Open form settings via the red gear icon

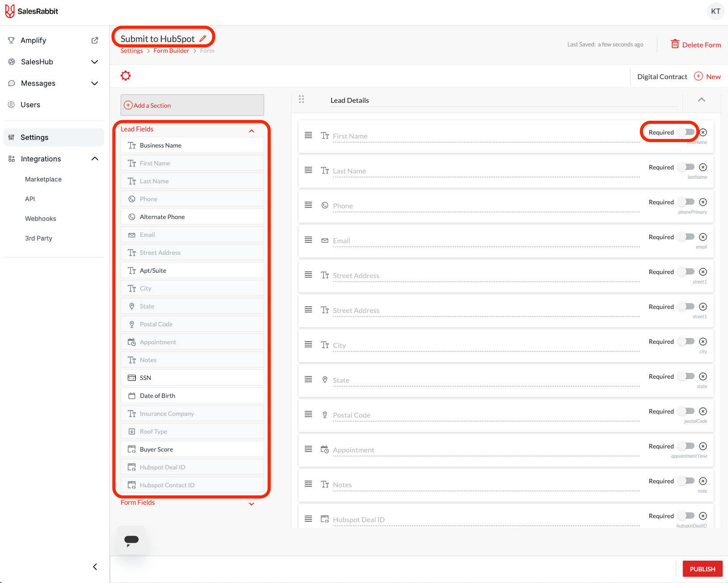tap(126, 76)
